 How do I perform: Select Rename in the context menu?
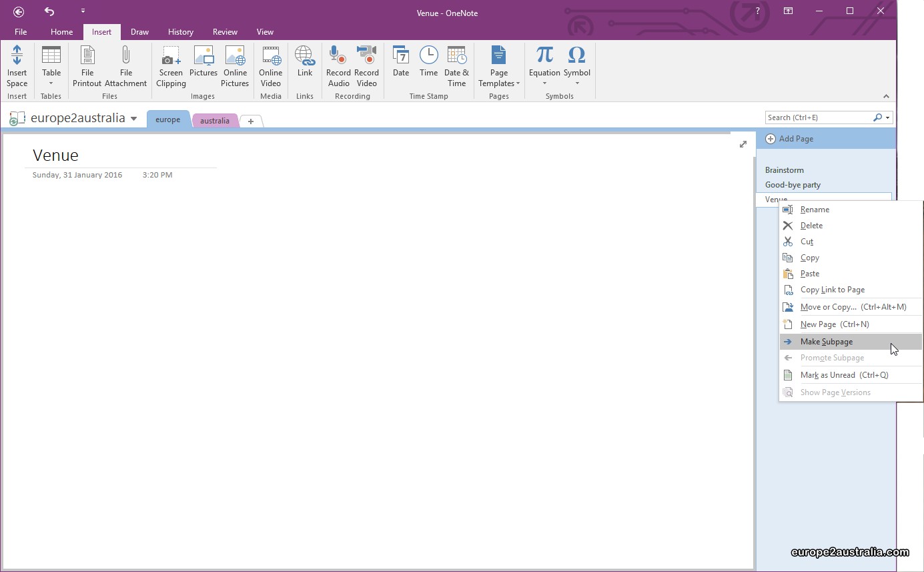click(815, 210)
